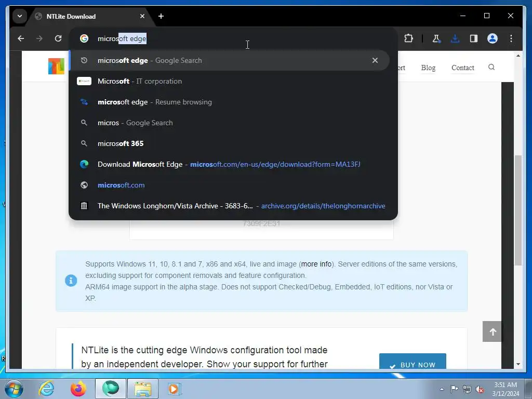This screenshot has height=399, width=532.
Task: Open the three-dot Chrome menu
Action: 511,38
